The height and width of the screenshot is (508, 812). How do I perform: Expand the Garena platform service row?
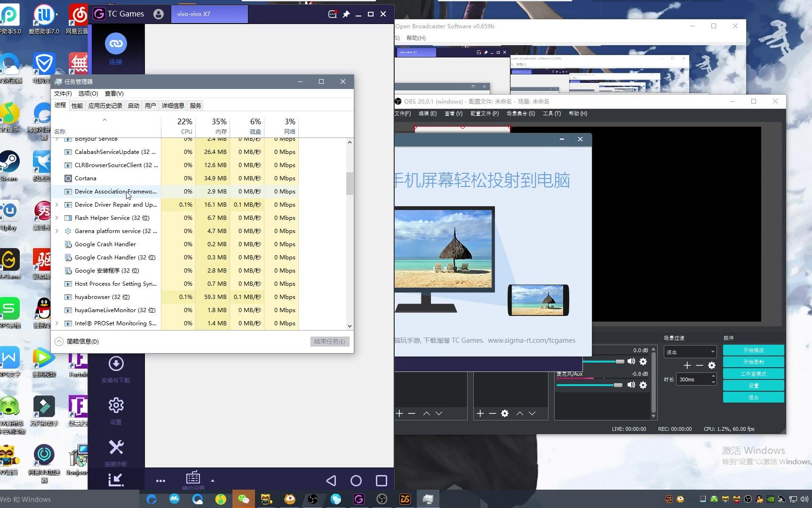click(x=57, y=231)
